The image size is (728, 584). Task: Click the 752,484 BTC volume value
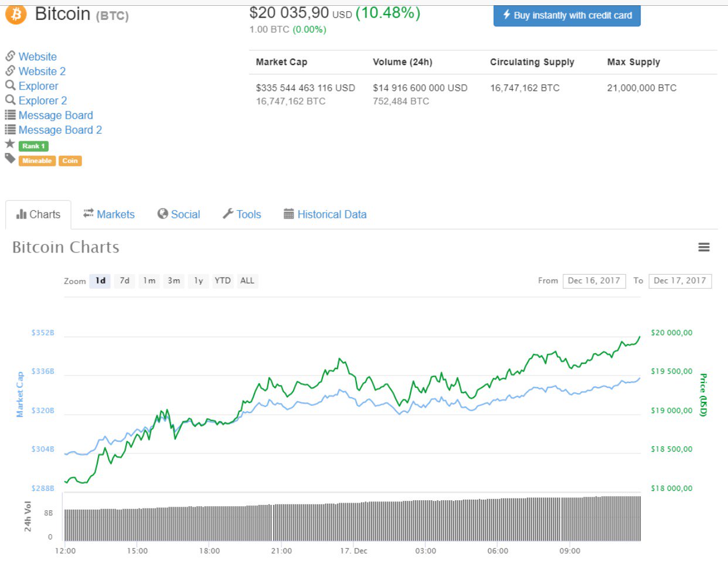click(401, 101)
